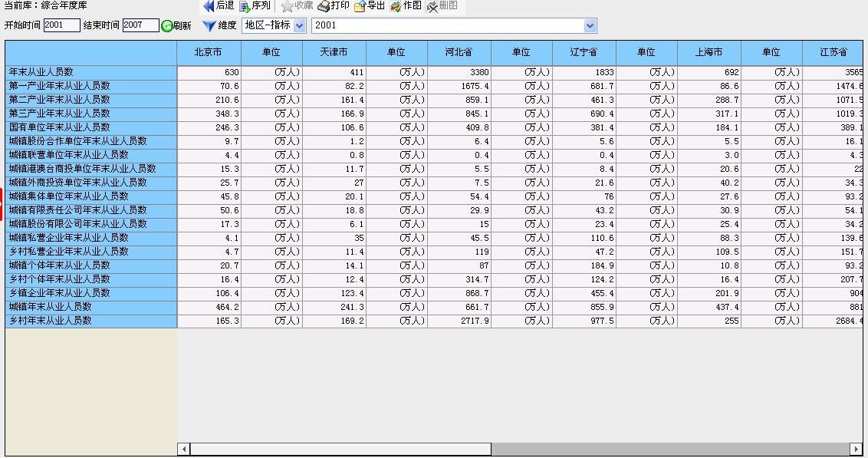Select the 辽宁省 column header
The height and width of the screenshot is (458, 868).
click(584, 52)
